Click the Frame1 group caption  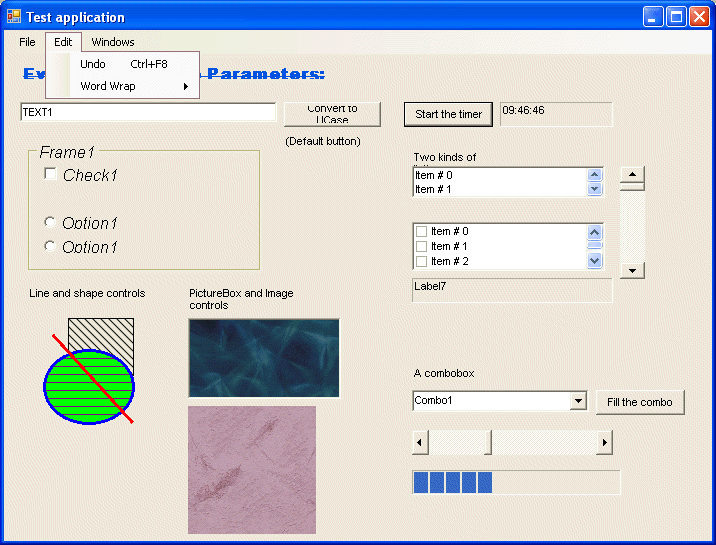[x=67, y=152]
